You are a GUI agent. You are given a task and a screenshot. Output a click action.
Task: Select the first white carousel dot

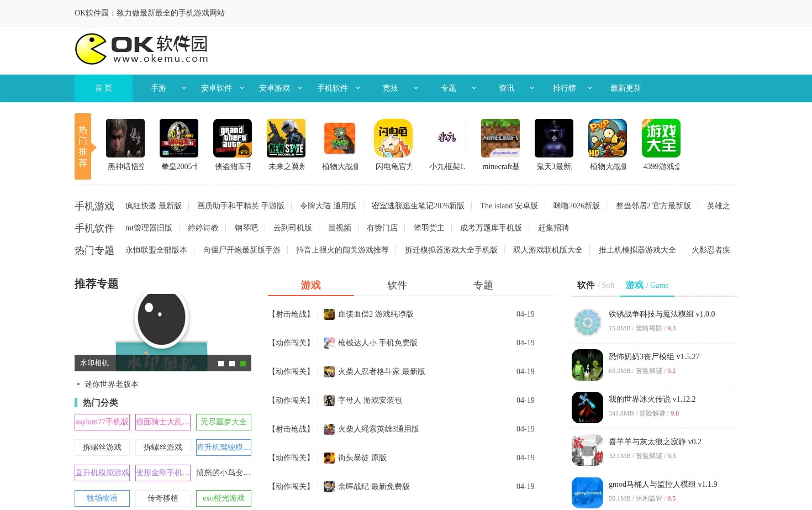tap(221, 364)
